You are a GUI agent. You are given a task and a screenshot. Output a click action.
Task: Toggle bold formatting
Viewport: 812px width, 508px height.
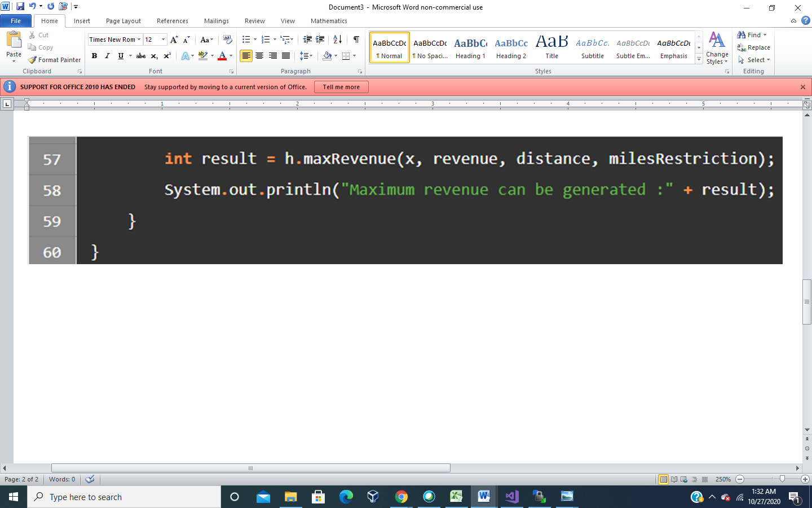coord(94,56)
